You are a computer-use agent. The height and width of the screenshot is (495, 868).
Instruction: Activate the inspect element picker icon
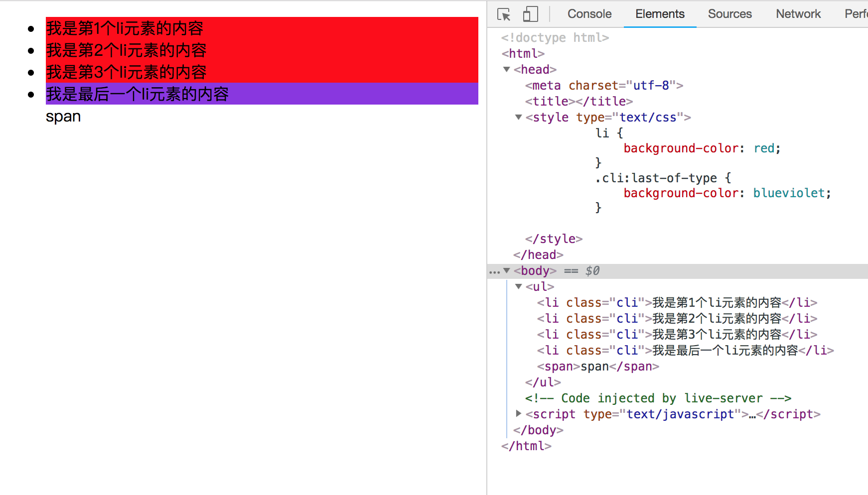point(504,14)
